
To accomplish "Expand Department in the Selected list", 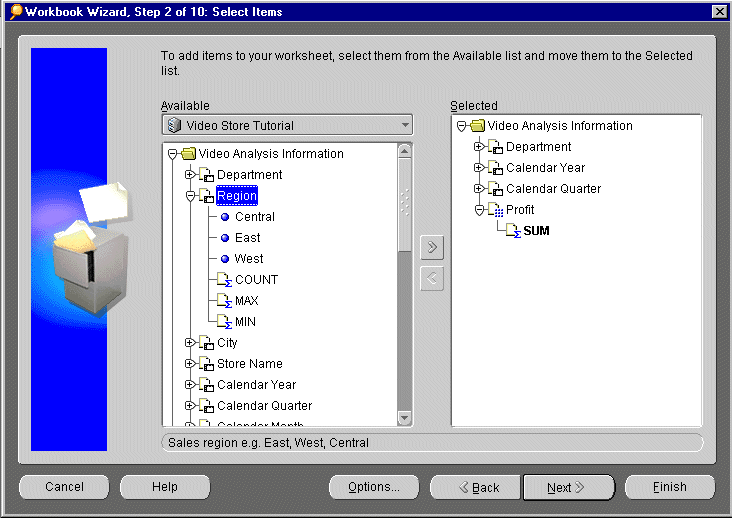I will tap(479, 147).
